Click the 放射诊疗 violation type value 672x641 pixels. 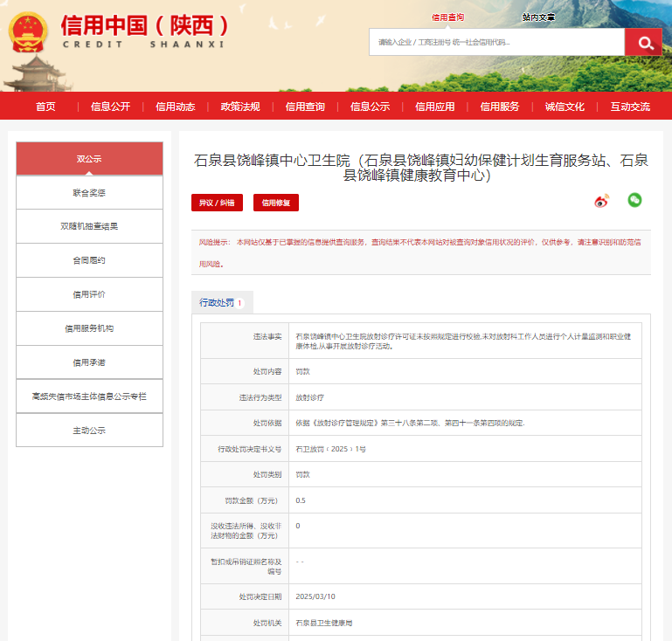tap(309, 398)
